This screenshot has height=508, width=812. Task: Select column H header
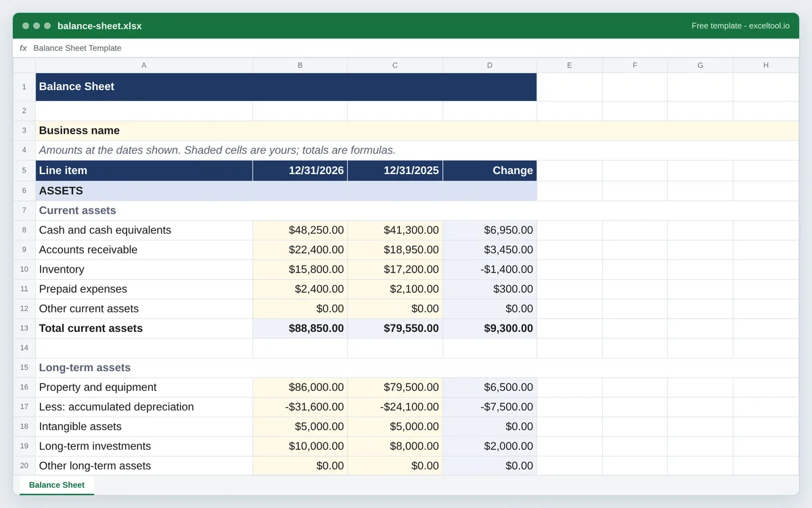point(766,65)
